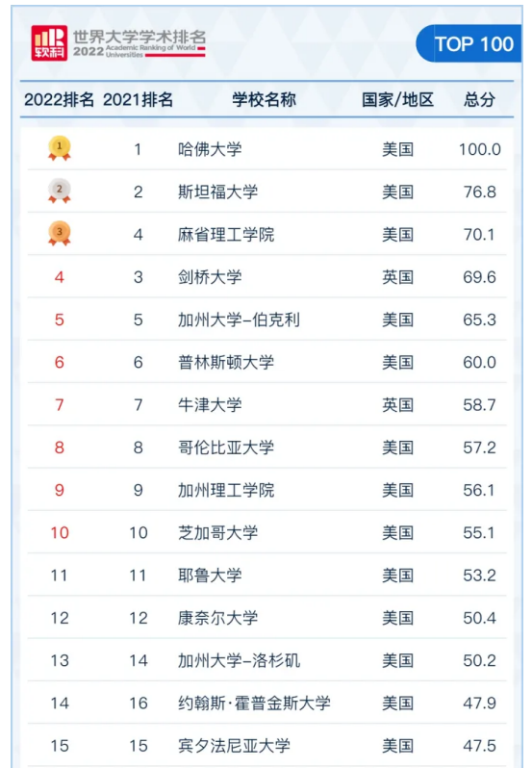Select 约翰斯·霍普金斯大学 in the list
This screenshot has height=768, width=532.
[x=254, y=703]
